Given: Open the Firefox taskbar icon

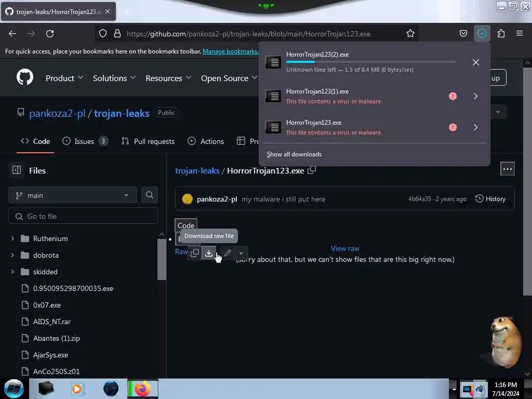Looking at the screenshot, I should pyautogui.click(x=143, y=389).
